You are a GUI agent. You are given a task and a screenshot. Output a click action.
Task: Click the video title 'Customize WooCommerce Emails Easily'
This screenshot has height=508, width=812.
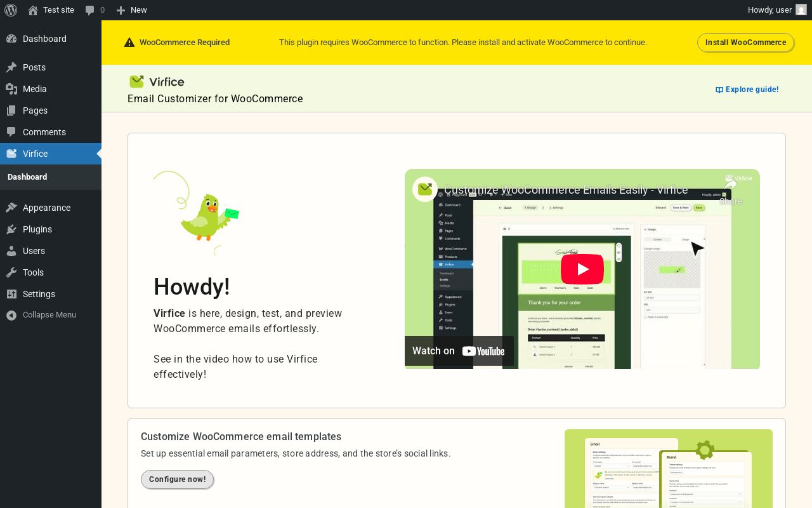click(x=566, y=190)
